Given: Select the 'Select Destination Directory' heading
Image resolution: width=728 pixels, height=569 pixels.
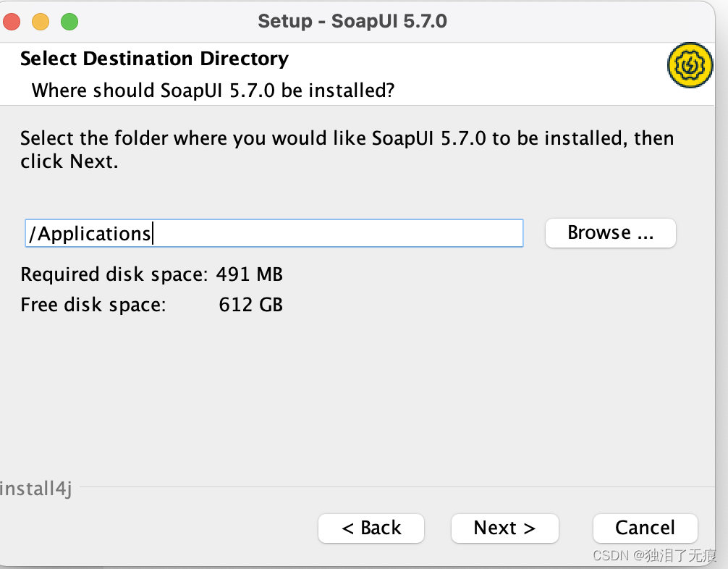Looking at the screenshot, I should pyautogui.click(x=154, y=59).
